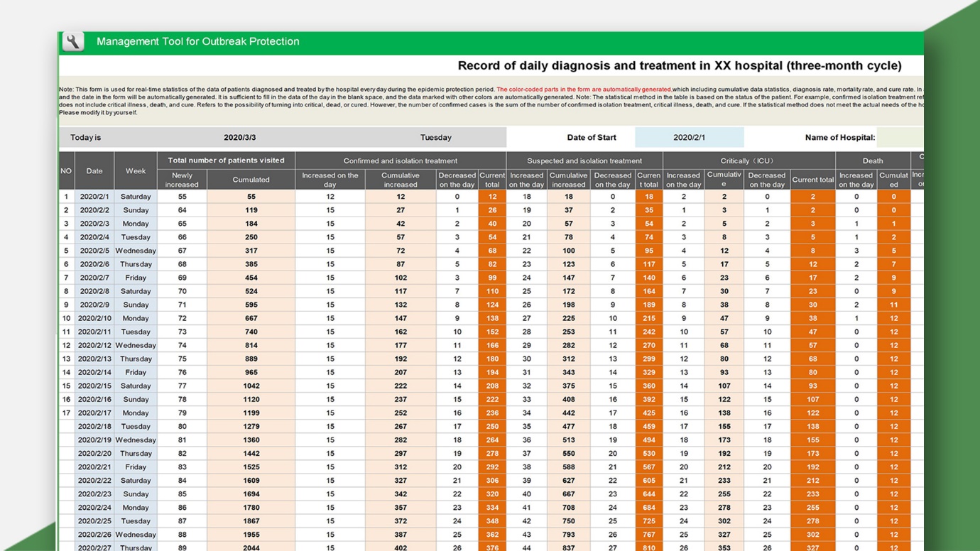980x551 pixels.
Task: Click the Cumulated visited cell showing 1042
Action: coord(251,386)
